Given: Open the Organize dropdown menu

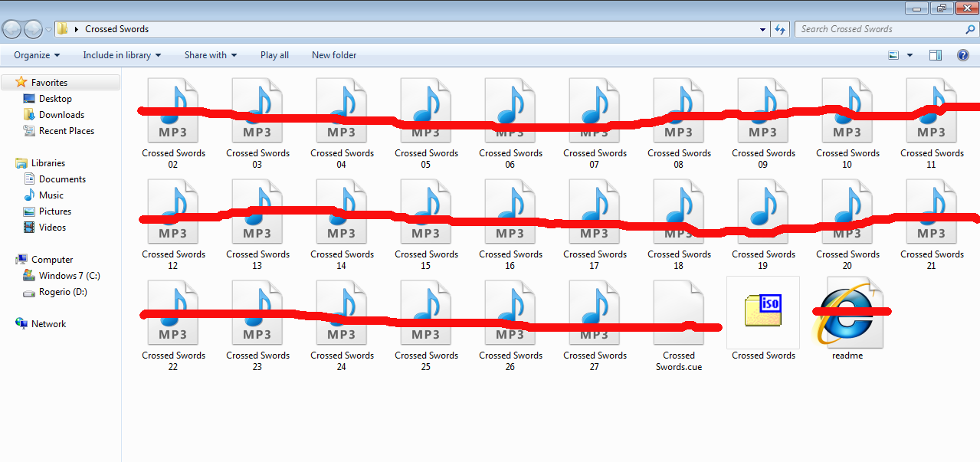Looking at the screenshot, I should 36,55.
